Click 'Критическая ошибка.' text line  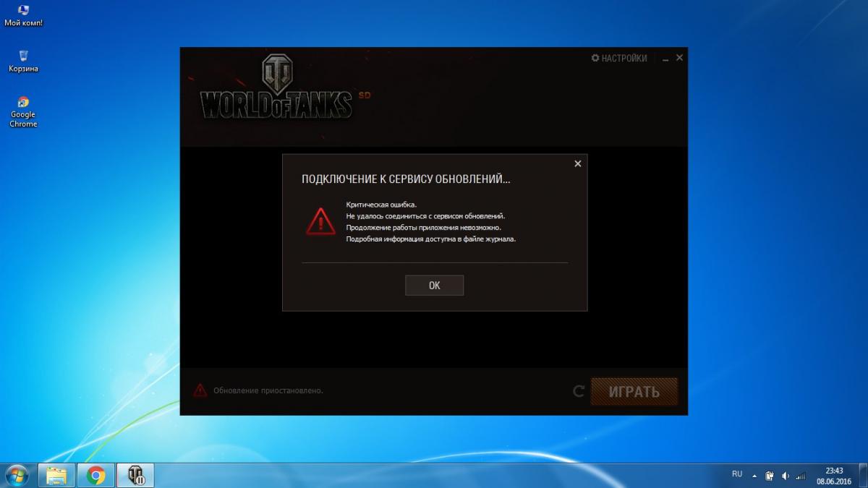point(381,205)
